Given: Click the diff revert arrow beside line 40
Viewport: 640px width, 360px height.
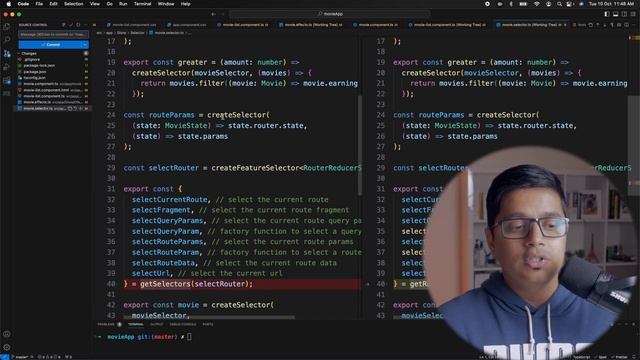Looking at the screenshot, I should (x=367, y=284).
